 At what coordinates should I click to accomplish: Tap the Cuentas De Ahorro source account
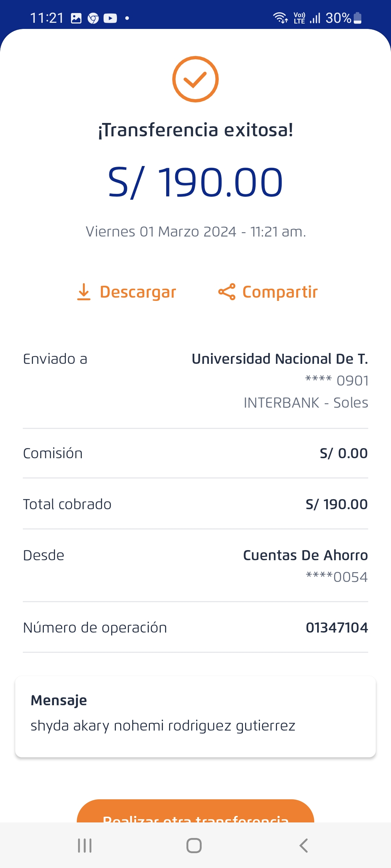(x=305, y=555)
